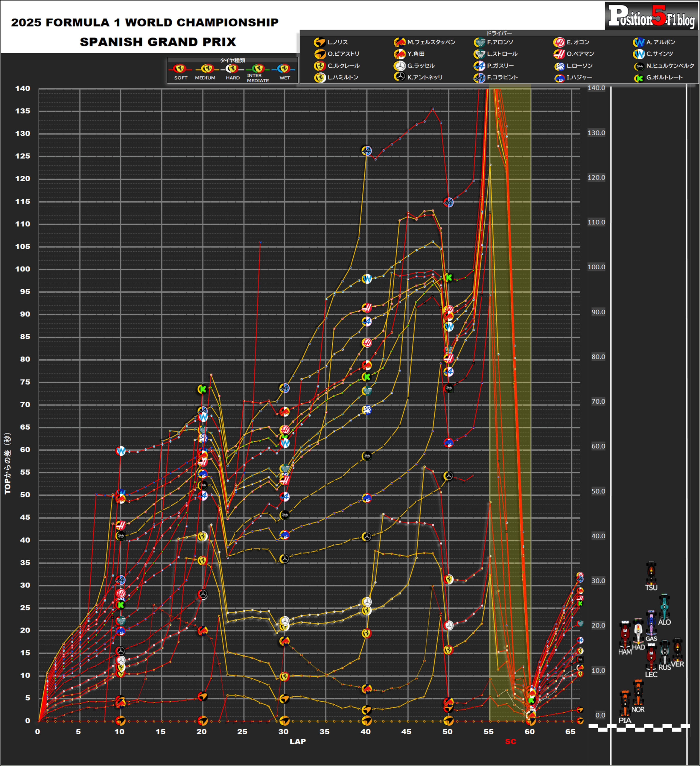
Task: Click the McLaren icon beside O.ピアストリ
Action: [x=320, y=54]
